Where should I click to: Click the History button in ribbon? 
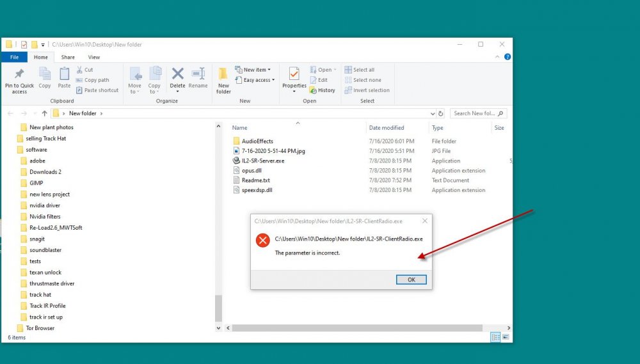pyautogui.click(x=322, y=90)
